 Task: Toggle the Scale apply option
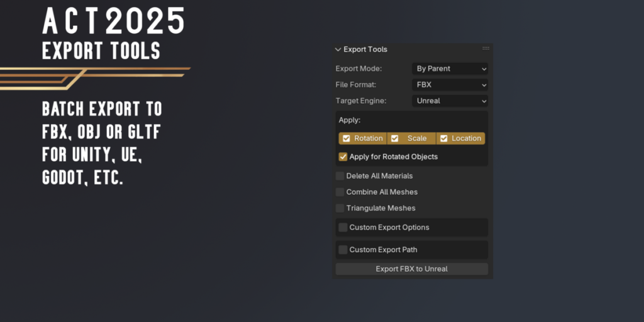[411, 138]
